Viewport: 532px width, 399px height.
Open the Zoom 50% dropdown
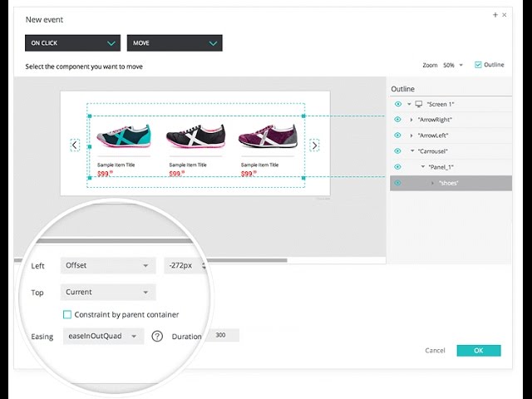(452, 65)
